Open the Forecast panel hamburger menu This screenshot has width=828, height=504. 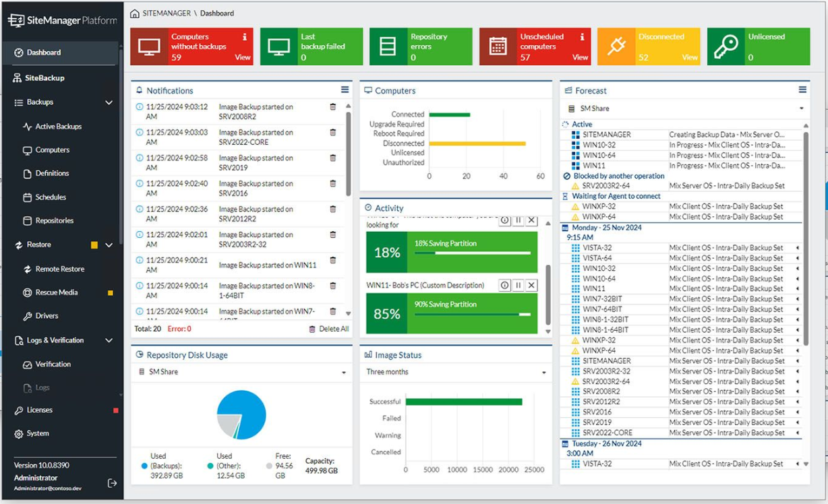802,90
